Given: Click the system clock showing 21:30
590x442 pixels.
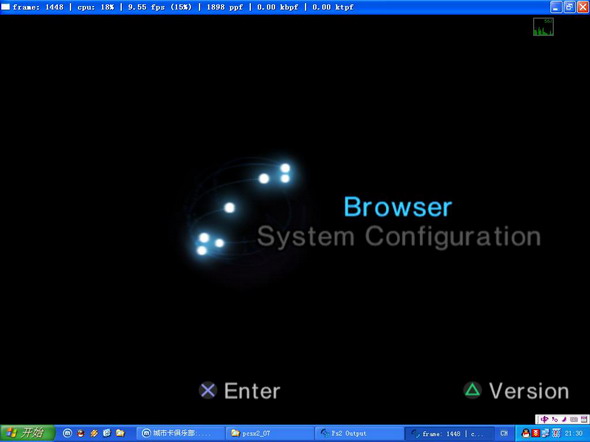Looking at the screenshot, I should click(x=573, y=434).
